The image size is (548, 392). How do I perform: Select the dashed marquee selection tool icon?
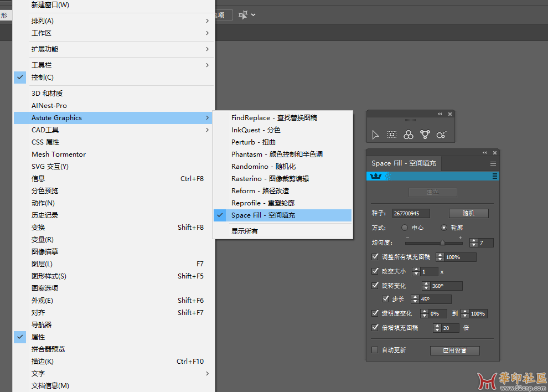pyautogui.click(x=392, y=135)
